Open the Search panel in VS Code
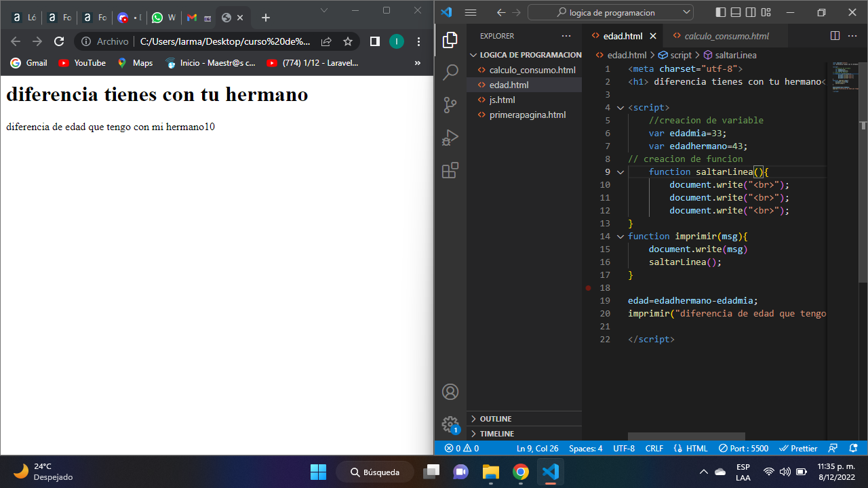This screenshot has height=488, width=868. (x=450, y=71)
